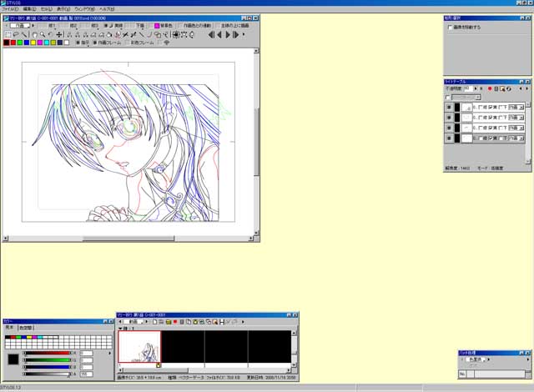
Task: Open the ヘルプ menu
Action: (x=107, y=9)
